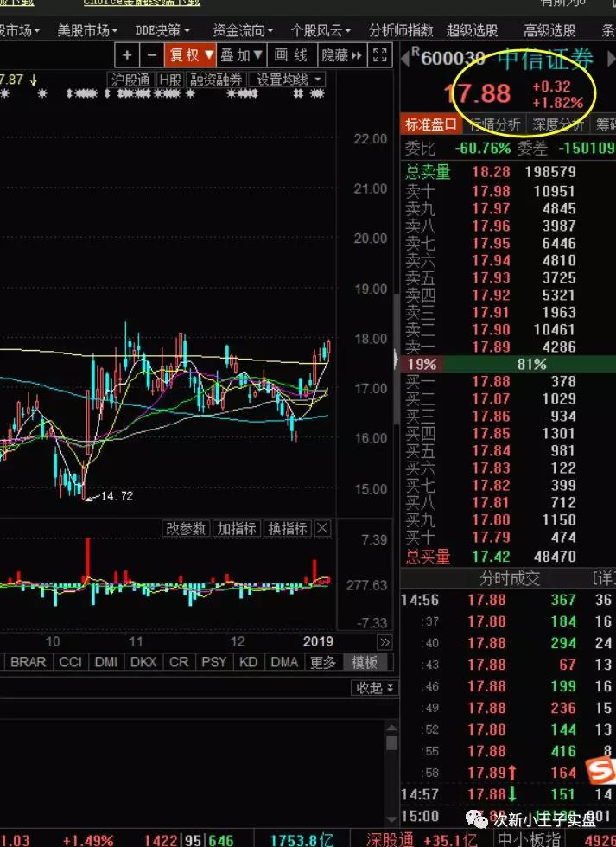616x847 pixels.
Task: Click stock code 600030
Action: 453,59
